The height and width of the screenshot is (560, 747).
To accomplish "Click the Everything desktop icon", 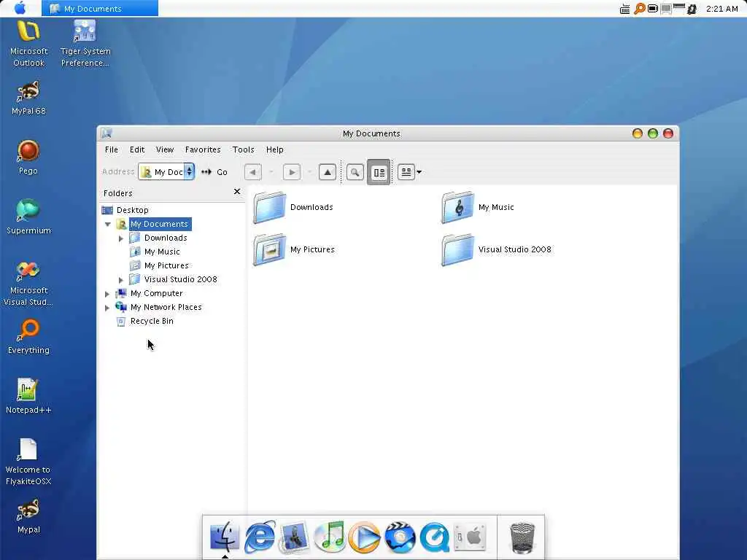I will (x=28, y=330).
